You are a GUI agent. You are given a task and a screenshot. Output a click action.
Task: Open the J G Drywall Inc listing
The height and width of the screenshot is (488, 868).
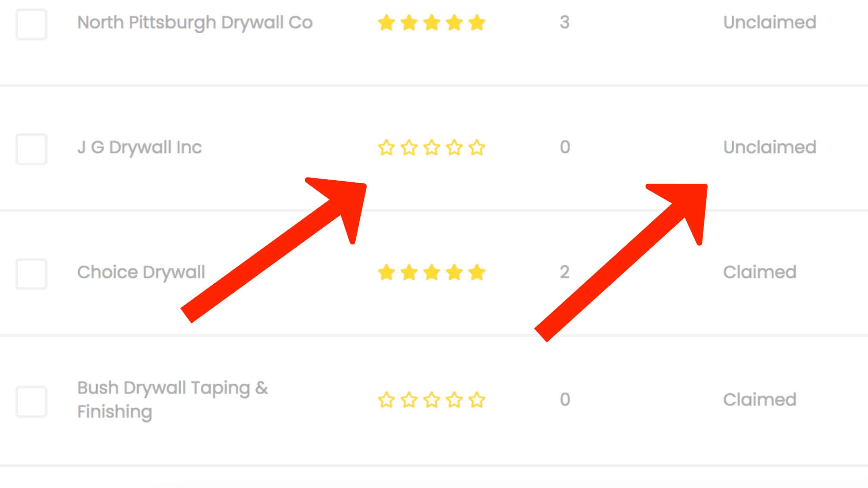point(139,148)
